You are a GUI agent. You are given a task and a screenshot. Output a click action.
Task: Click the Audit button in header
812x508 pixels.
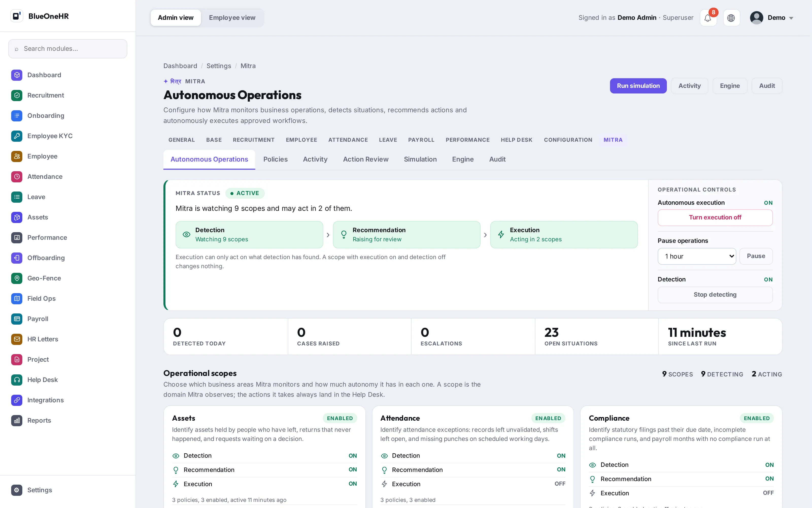click(767, 86)
